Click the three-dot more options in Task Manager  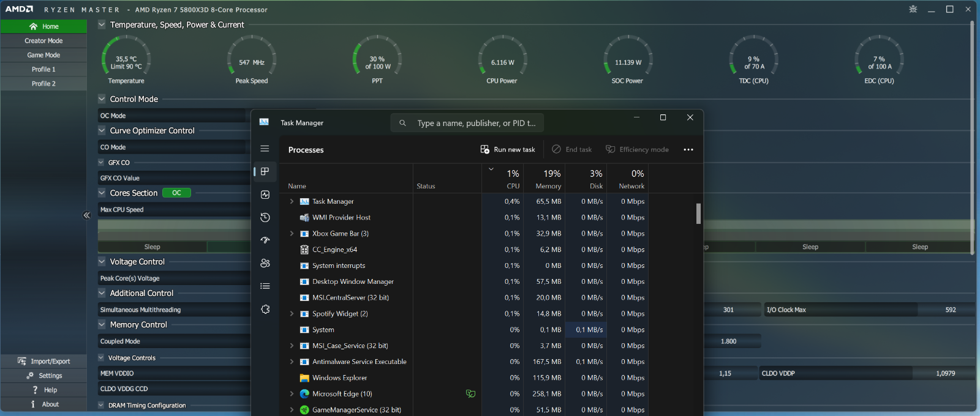(688, 149)
